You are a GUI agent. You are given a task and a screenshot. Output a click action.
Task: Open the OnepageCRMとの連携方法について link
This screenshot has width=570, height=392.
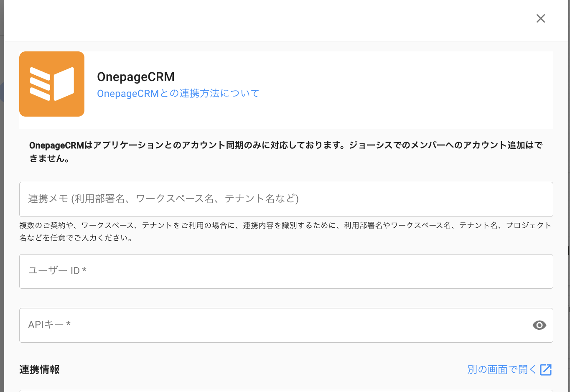tap(178, 93)
